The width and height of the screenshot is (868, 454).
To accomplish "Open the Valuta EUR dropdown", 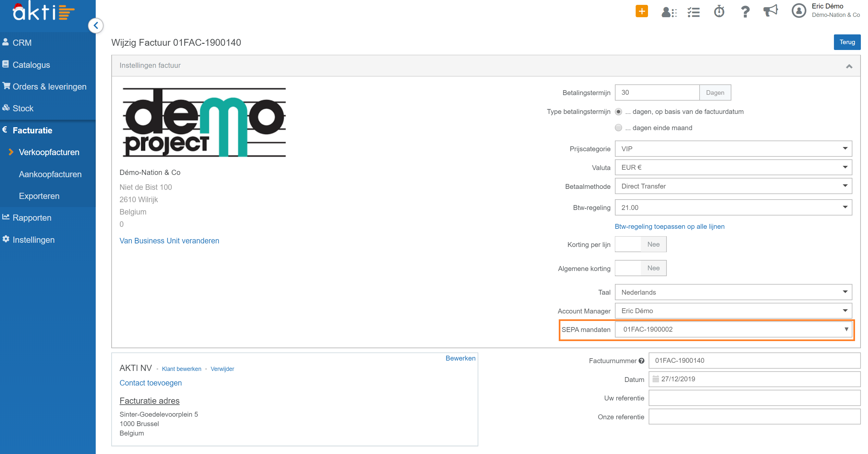I will click(733, 167).
